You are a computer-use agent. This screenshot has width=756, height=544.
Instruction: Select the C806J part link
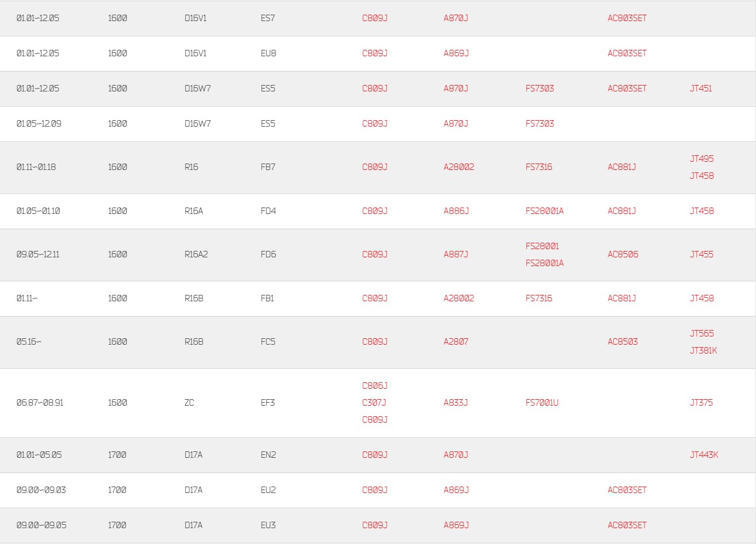[x=374, y=386]
